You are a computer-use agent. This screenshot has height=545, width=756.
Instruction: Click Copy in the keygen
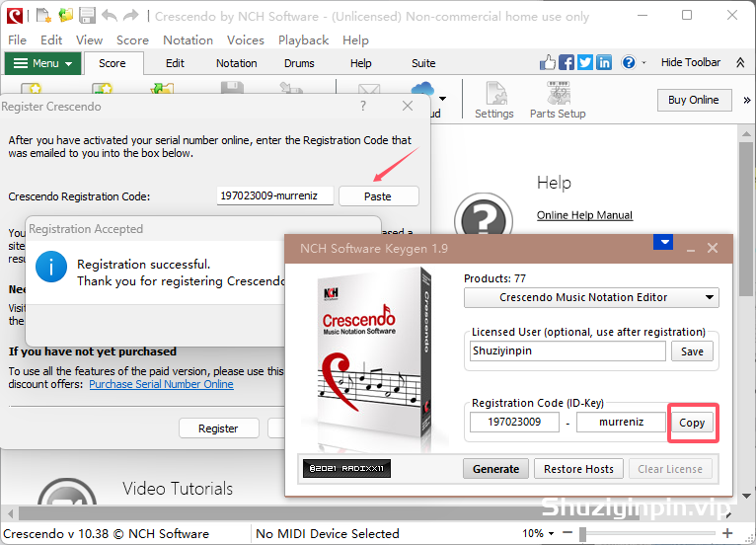[692, 423]
